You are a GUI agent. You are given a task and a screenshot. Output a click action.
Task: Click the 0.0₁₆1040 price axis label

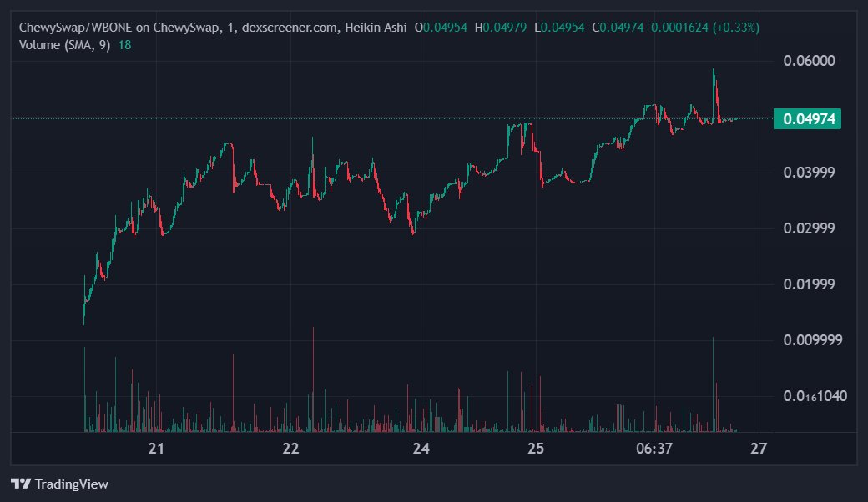[x=815, y=396]
